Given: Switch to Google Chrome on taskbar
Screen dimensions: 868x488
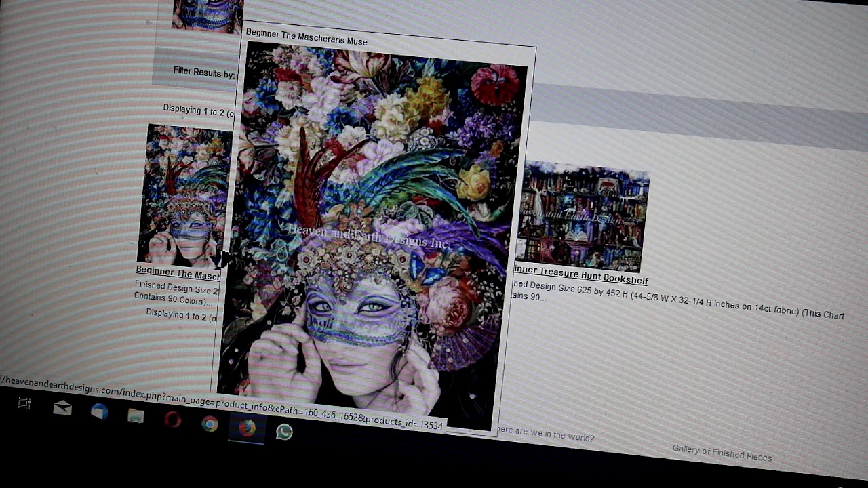Looking at the screenshot, I should pos(210,424).
